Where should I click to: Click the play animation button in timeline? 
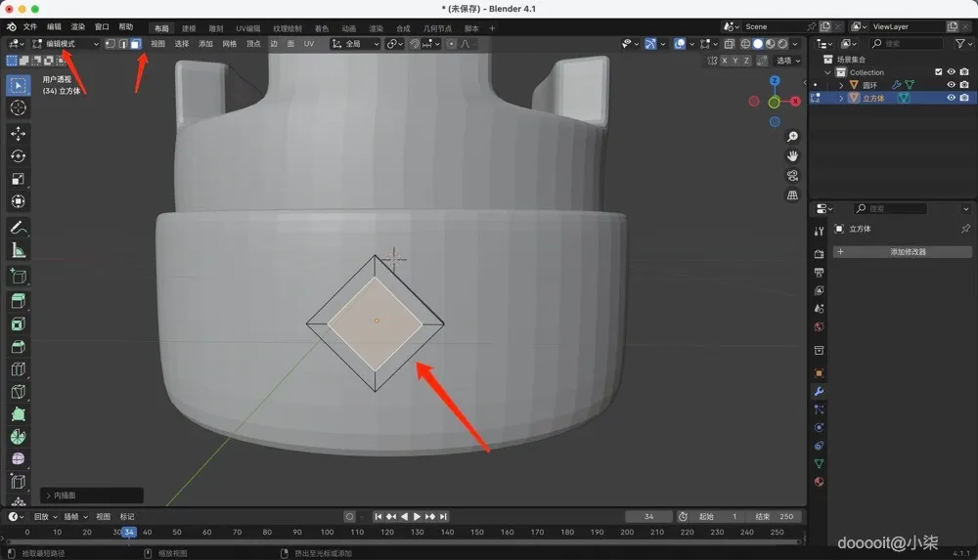point(418,516)
